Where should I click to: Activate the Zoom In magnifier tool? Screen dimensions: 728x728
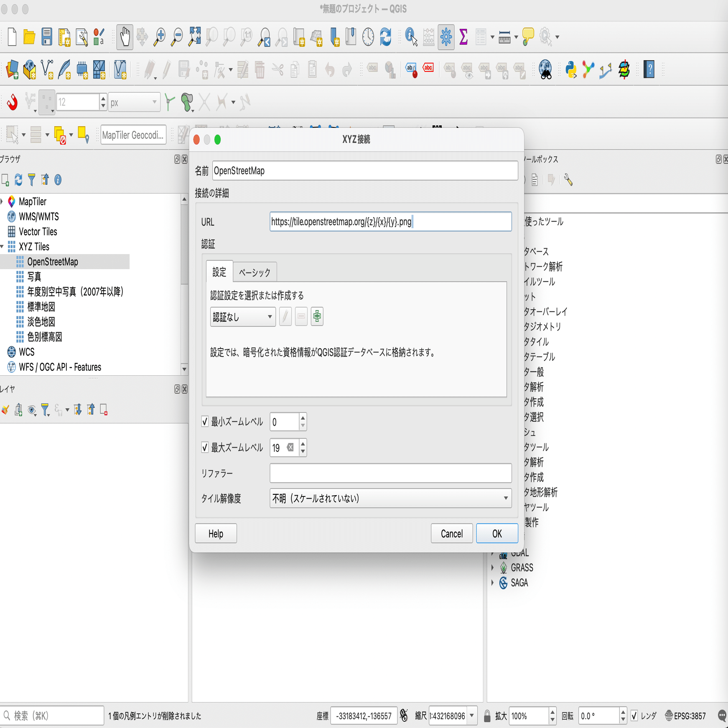[x=159, y=37]
